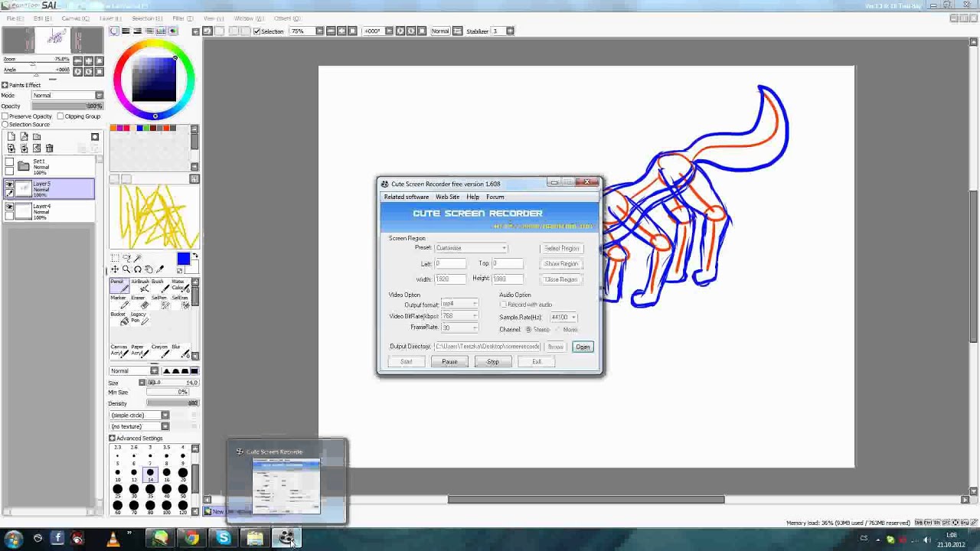Open the Output format dropdown
Viewport: 980px width, 551px height.
point(459,304)
